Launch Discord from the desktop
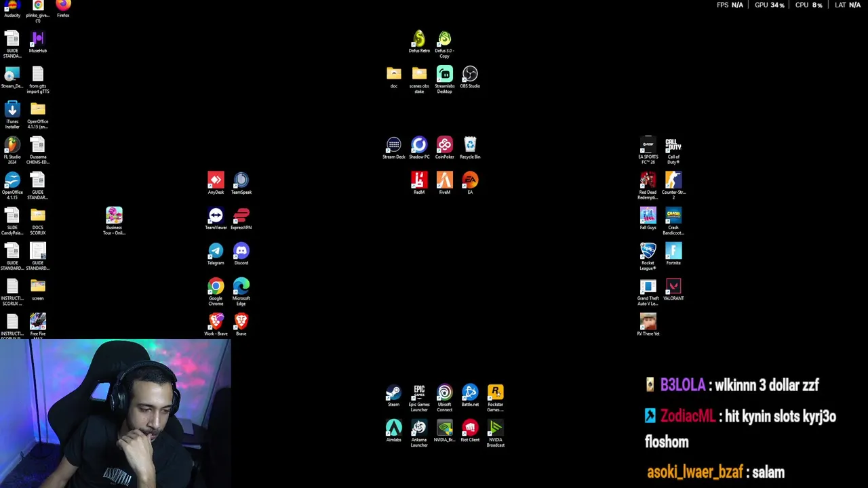The height and width of the screenshot is (488, 868). [241, 253]
